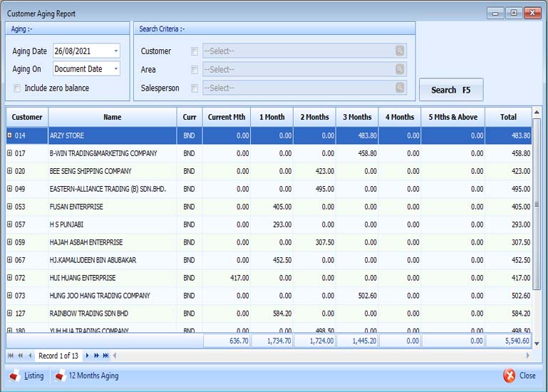Screen dimensions: 548x392
Task: Expand customer 017 row
Action: 10,153
